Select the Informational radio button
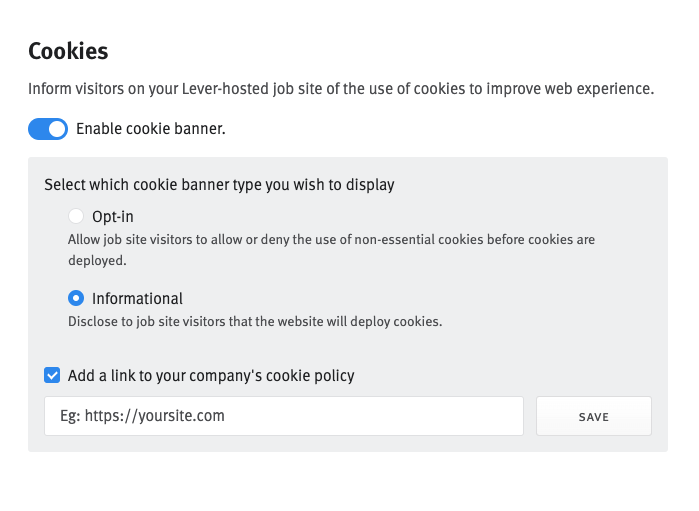 [x=76, y=298]
